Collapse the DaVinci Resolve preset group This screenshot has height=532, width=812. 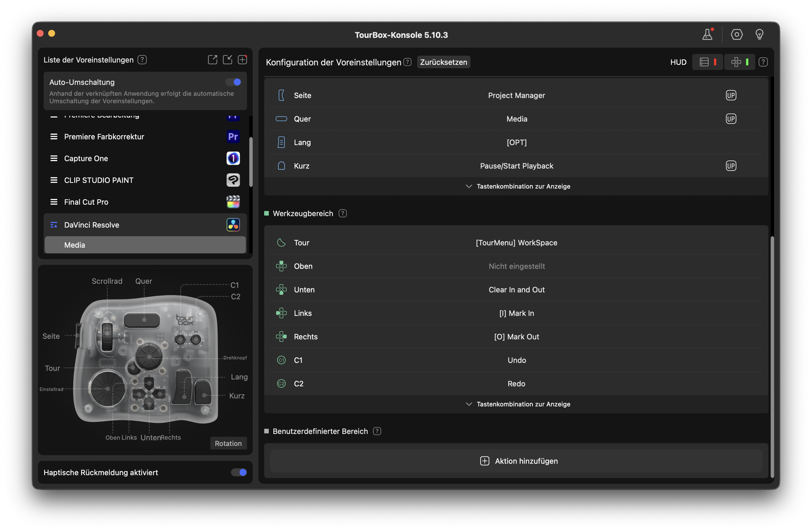54,225
